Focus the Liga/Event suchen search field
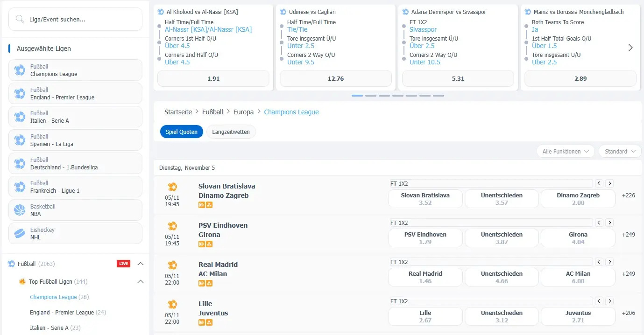 pyautogui.click(x=75, y=19)
